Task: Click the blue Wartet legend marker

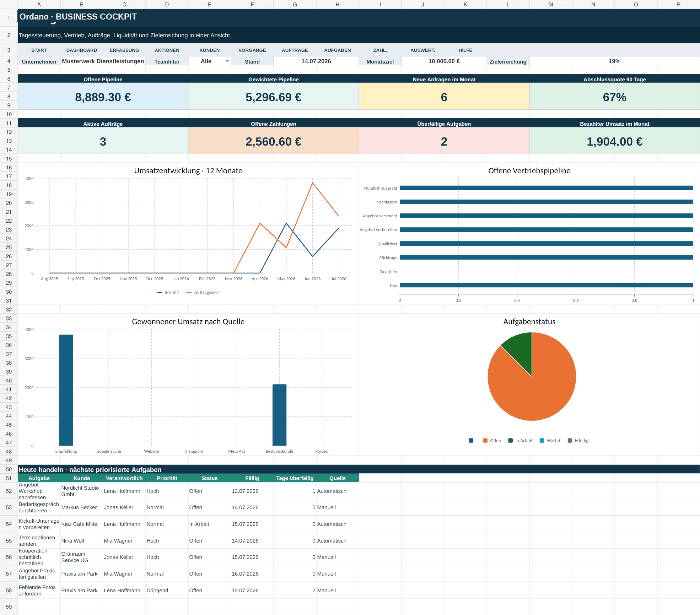Action: tap(542, 440)
